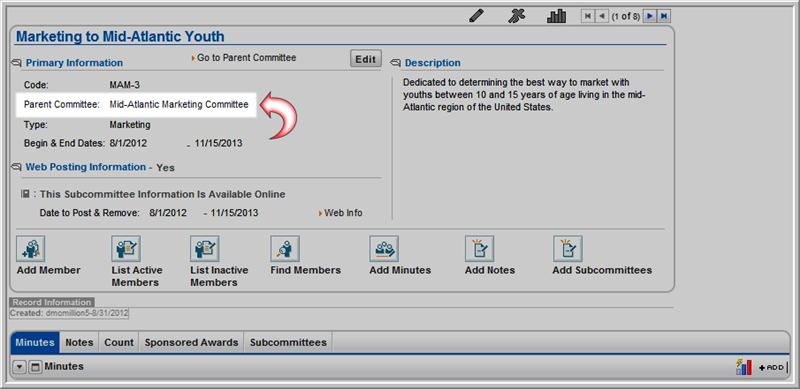Click the List Active Members icon

pyautogui.click(x=126, y=249)
